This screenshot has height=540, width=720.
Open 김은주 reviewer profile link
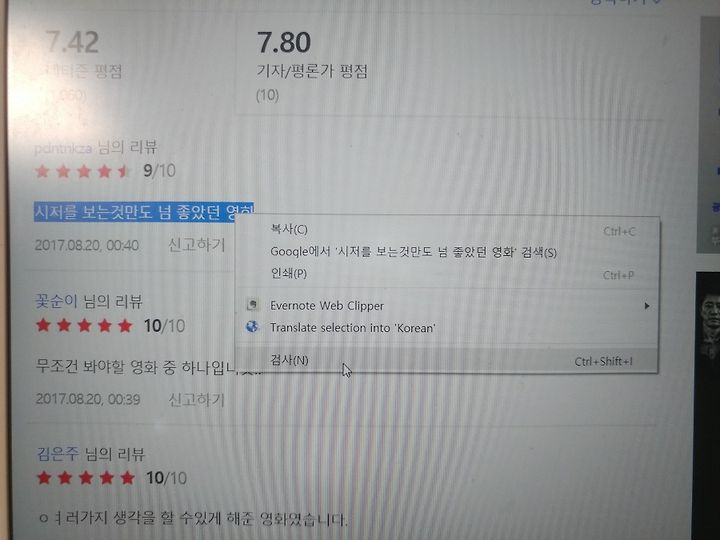point(57,454)
